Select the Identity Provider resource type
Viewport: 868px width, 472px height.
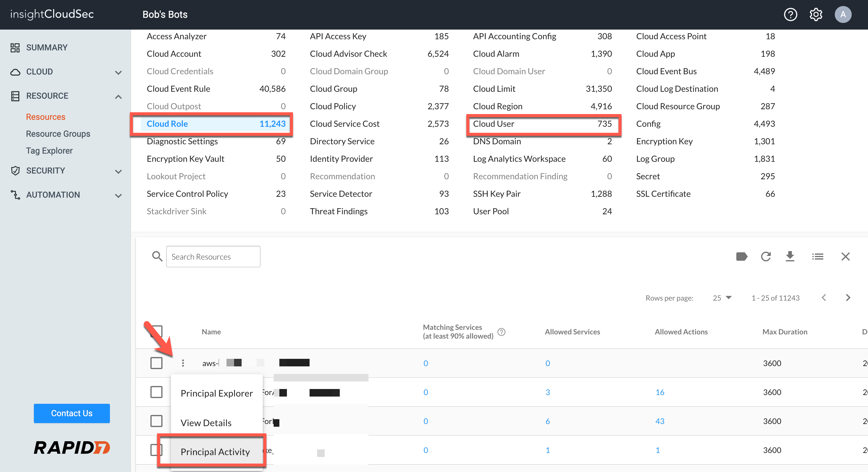pos(379,158)
